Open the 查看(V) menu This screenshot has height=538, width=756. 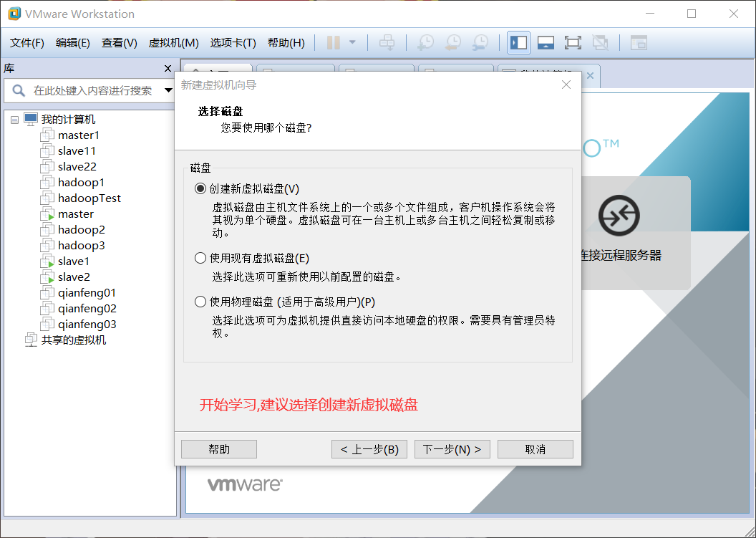click(119, 43)
